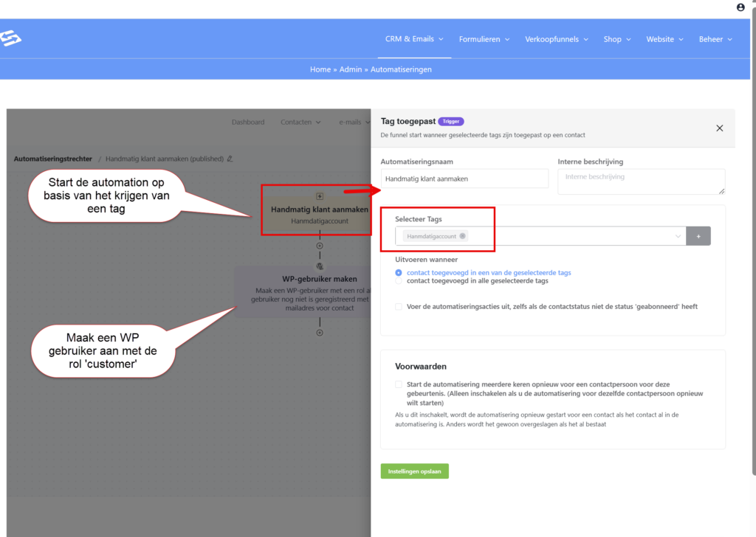Remove the Hanmdatigaccount tag chip
756x537 pixels.
click(462, 236)
